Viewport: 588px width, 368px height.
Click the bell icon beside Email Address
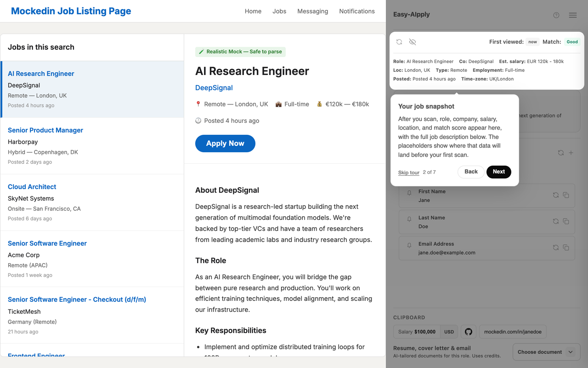[x=409, y=246]
